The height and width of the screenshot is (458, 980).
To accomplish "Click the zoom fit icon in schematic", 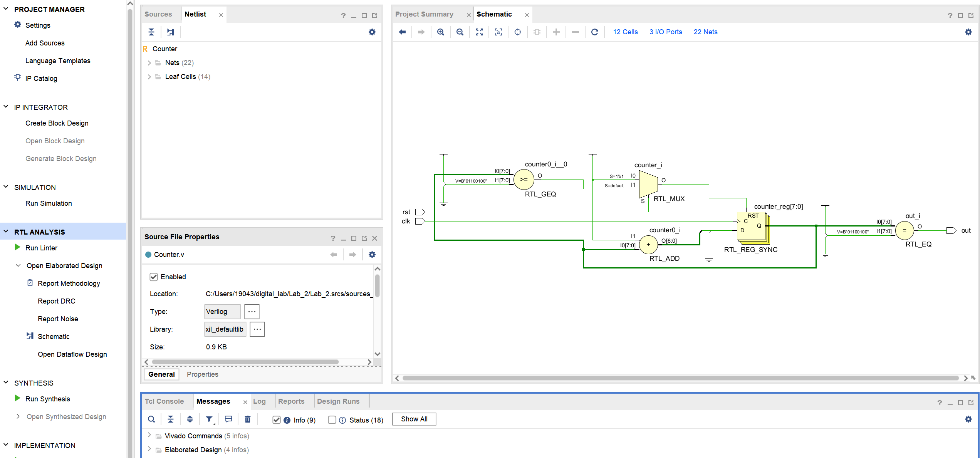I will tap(479, 32).
